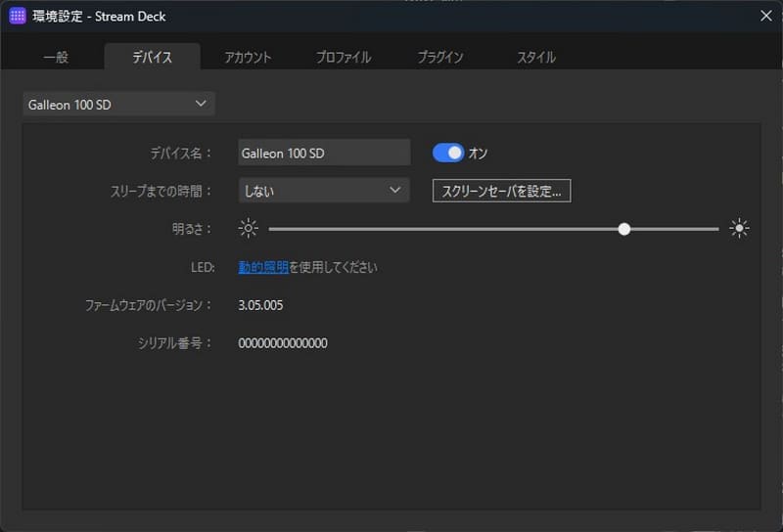This screenshot has height=532, width=783.
Task: Click the シリアル番号 label
Action: coord(175,343)
